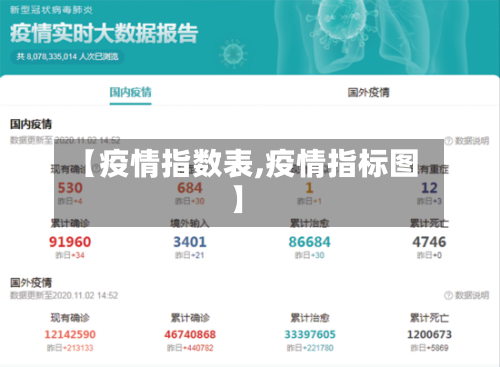The width and height of the screenshot is (500, 367).
Task: Open 数据说明 link in 国内疫情 section
Action: (472, 141)
